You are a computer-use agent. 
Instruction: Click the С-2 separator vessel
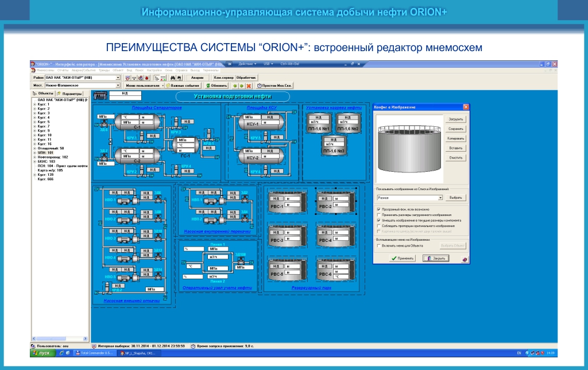click(137, 156)
